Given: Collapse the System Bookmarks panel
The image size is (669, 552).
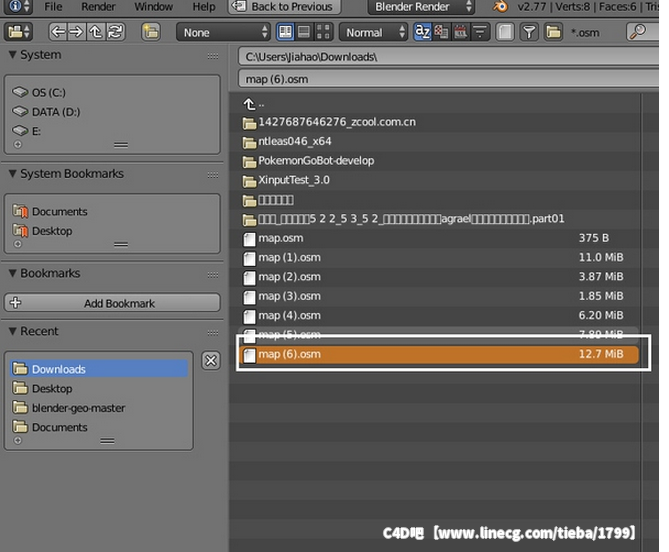Looking at the screenshot, I should tap(13, 174).
